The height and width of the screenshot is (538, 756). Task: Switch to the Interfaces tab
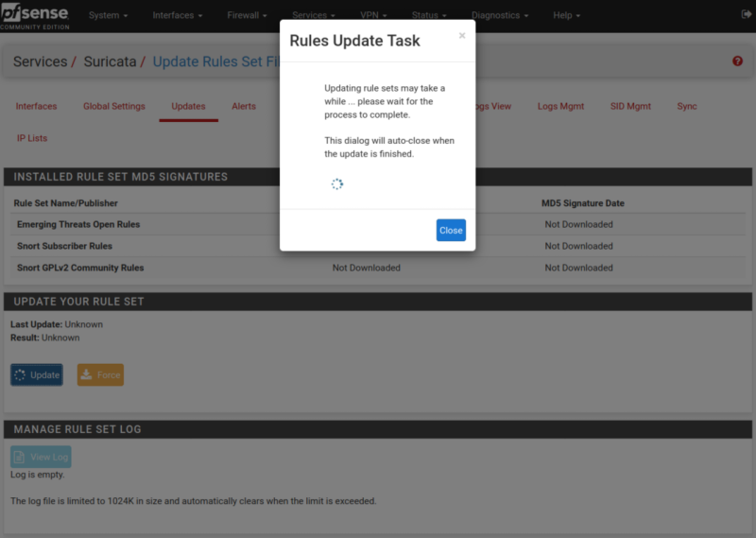point(36,106)
